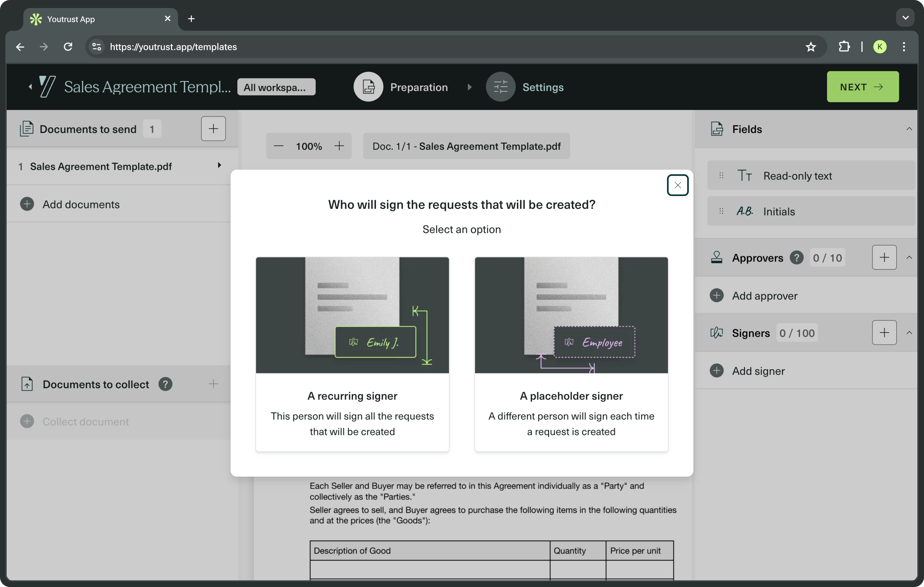
Task: Click the plus button in Signers header
Action: (884, 333)
